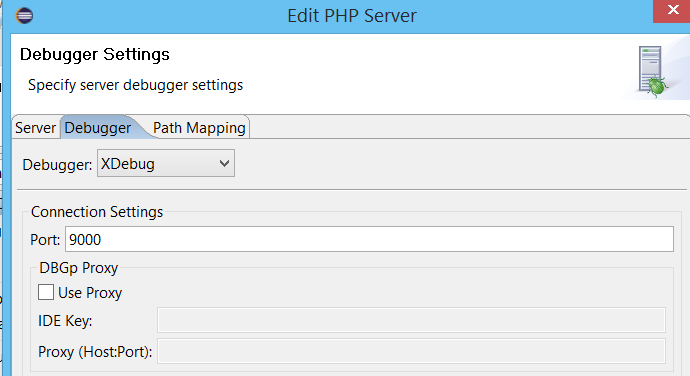Click the Port: label
The width and height of the screenshot is (690, 376).
(x=45, y=240)
